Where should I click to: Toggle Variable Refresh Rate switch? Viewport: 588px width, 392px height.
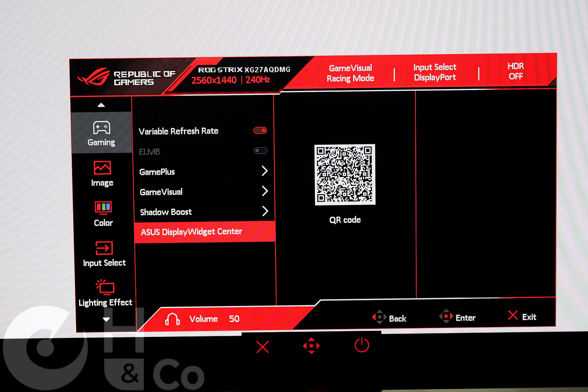point(260,130)
